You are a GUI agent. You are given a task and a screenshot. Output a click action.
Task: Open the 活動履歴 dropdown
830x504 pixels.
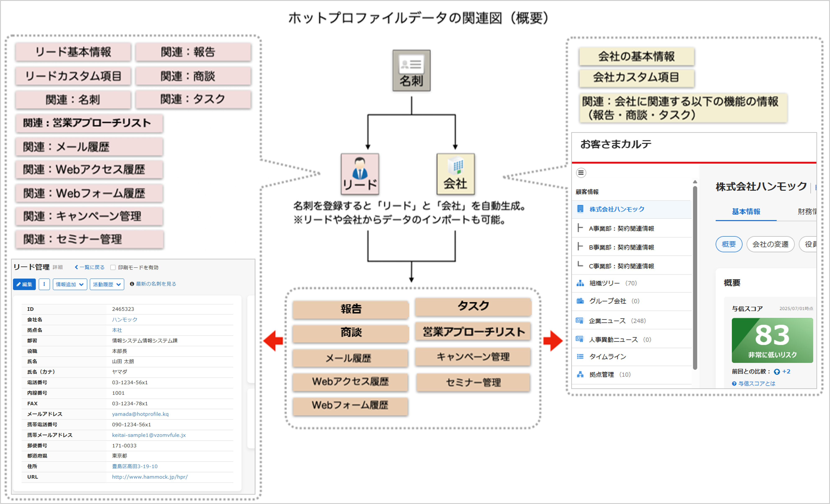coord(107,284)
